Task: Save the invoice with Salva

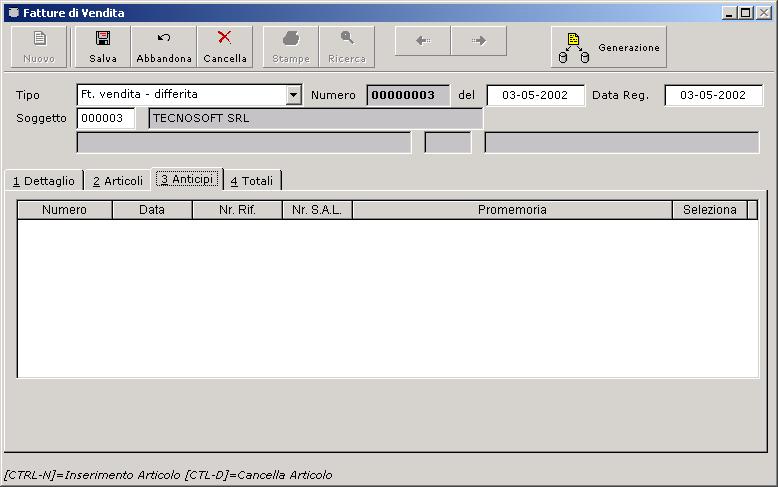Action: pyautogui.click(x=103, y=47)
